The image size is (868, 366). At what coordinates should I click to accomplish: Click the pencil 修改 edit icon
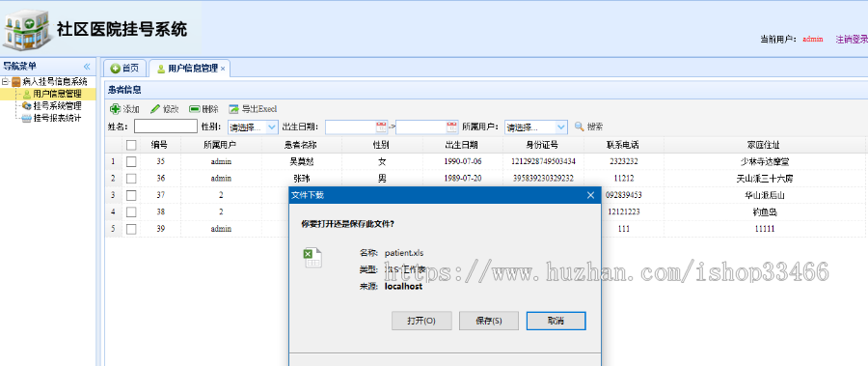tap(155, 109)
